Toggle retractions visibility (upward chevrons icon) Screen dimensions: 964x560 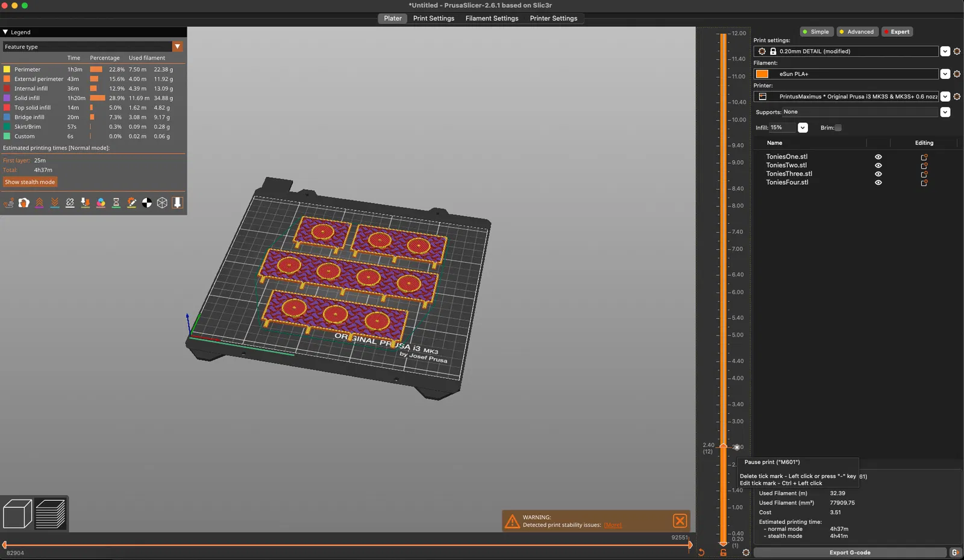coord(39,203)
